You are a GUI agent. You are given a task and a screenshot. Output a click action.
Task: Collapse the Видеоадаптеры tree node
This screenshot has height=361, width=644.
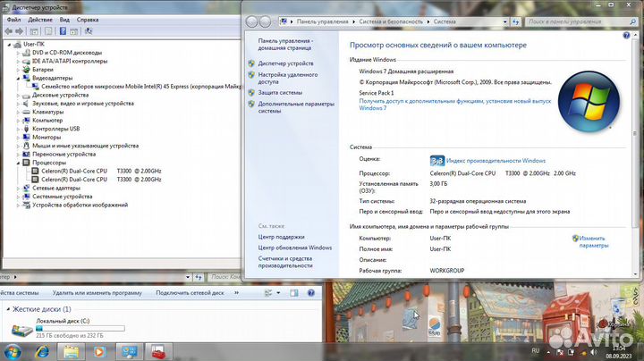coord(18,78)
